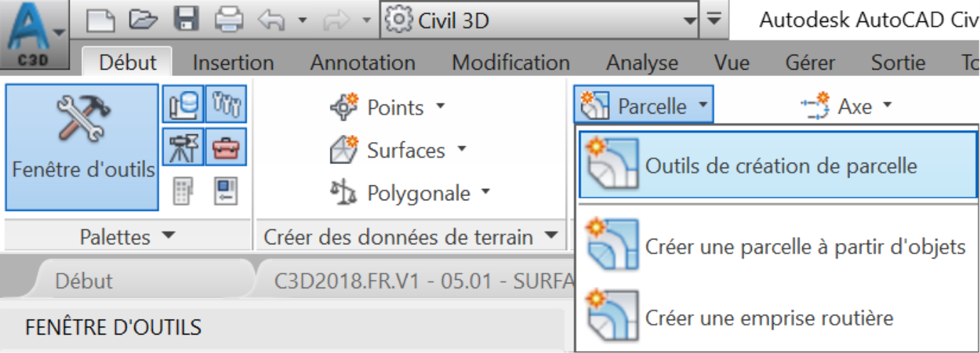Toggle the survey camera palette icon

point(182,148)
